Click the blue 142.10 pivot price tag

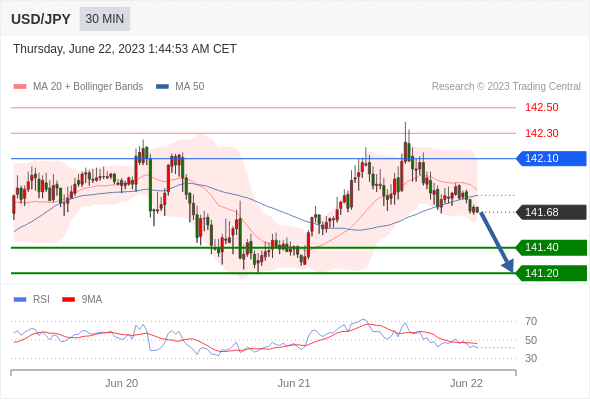(x=551, y=158)
